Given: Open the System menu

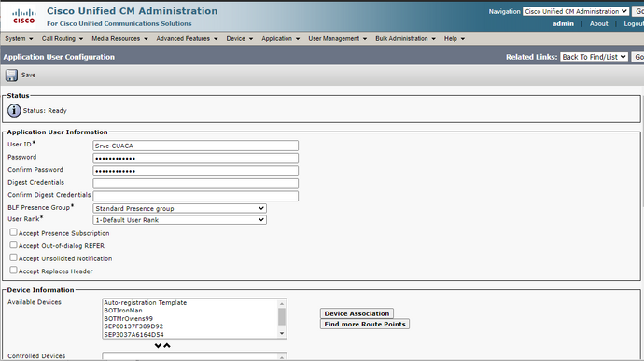Looking at the screenshot, I should (x=19, y=38).
